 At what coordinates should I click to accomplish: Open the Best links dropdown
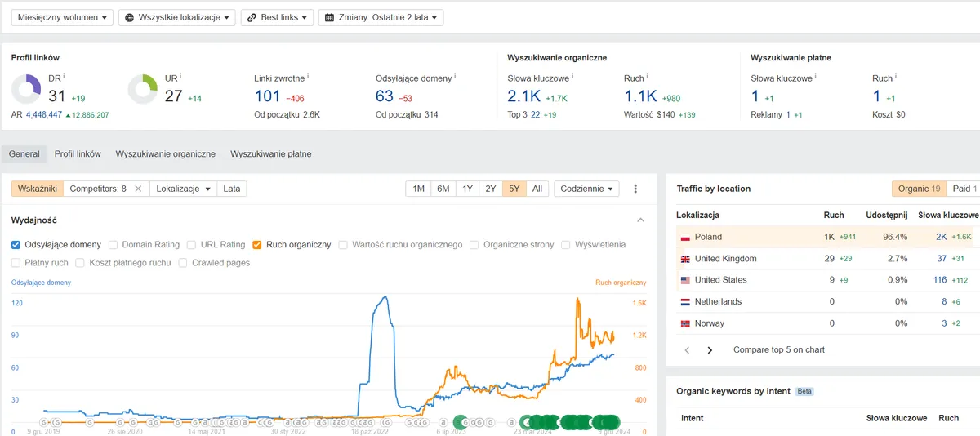click(277, 17)
